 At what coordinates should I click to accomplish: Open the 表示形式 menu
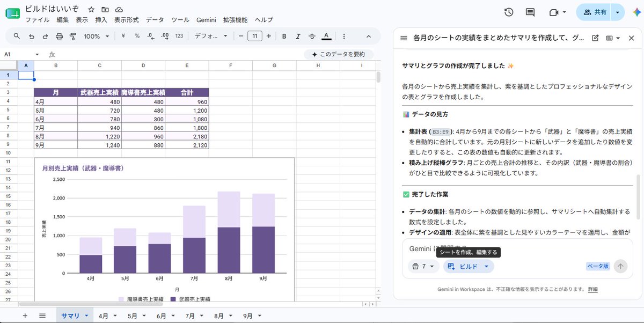point(126,20)
